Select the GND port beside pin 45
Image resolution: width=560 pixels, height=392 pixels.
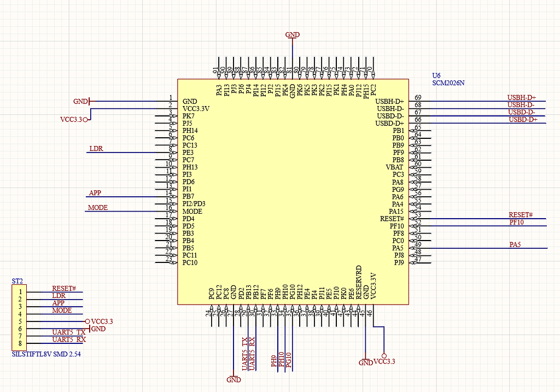pos(364,362)
